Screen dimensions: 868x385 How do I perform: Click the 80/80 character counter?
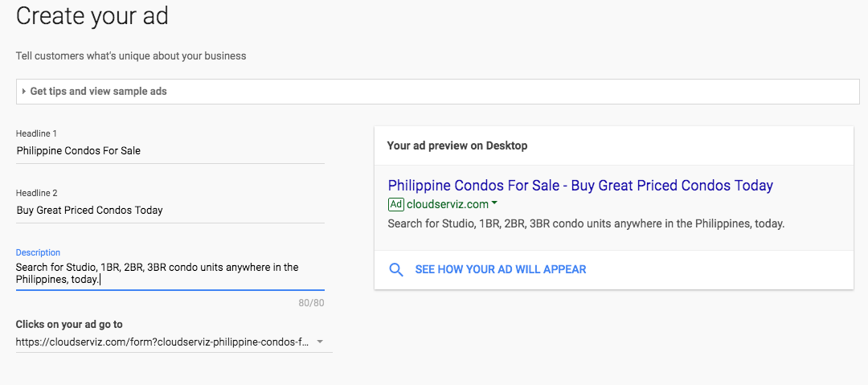tap(310, 303)
